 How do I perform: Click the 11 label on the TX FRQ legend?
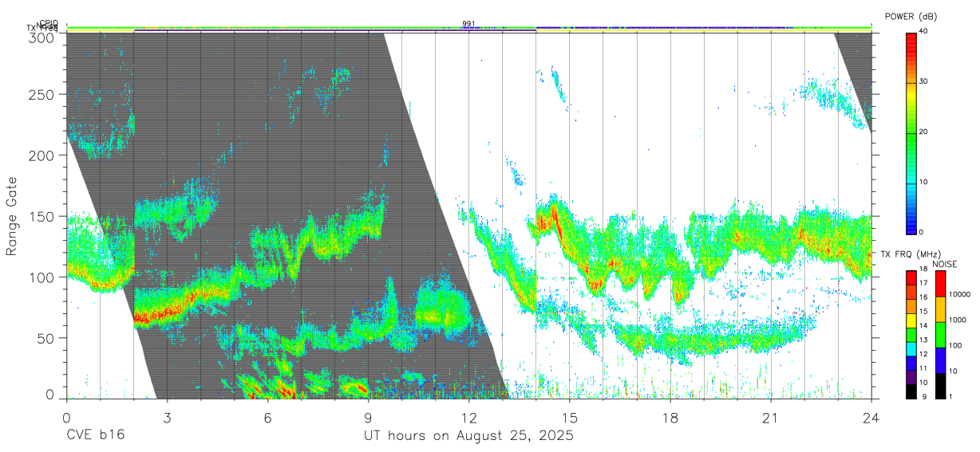click(924, 369)
